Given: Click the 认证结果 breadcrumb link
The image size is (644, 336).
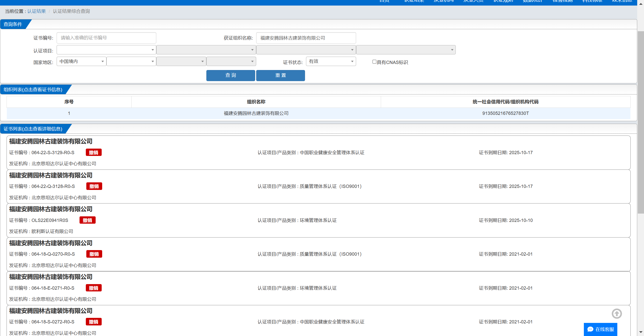Looking at the screenshot, I should pyautogui.click(x=36, y=11).
